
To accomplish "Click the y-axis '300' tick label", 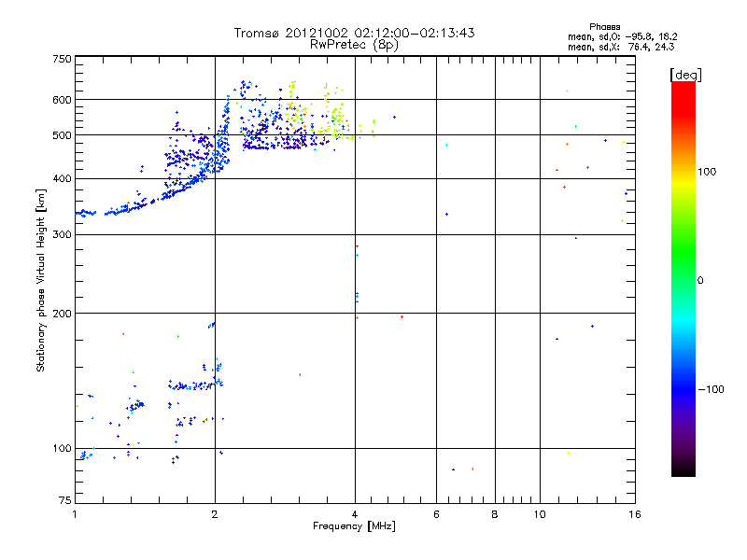I will point(62,235).
